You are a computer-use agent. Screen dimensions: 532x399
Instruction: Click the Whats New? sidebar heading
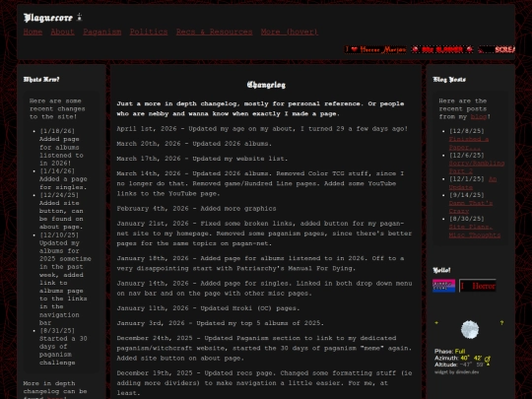click(41, 80)
